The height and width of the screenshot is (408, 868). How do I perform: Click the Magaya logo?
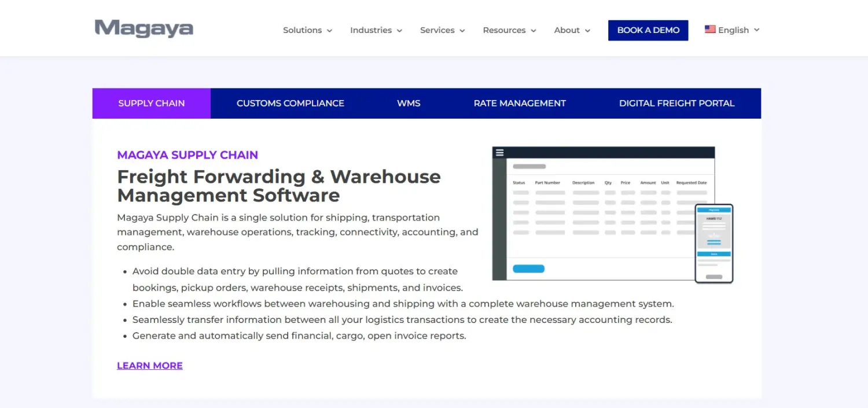pyautogui.click(x=144, y=29)
